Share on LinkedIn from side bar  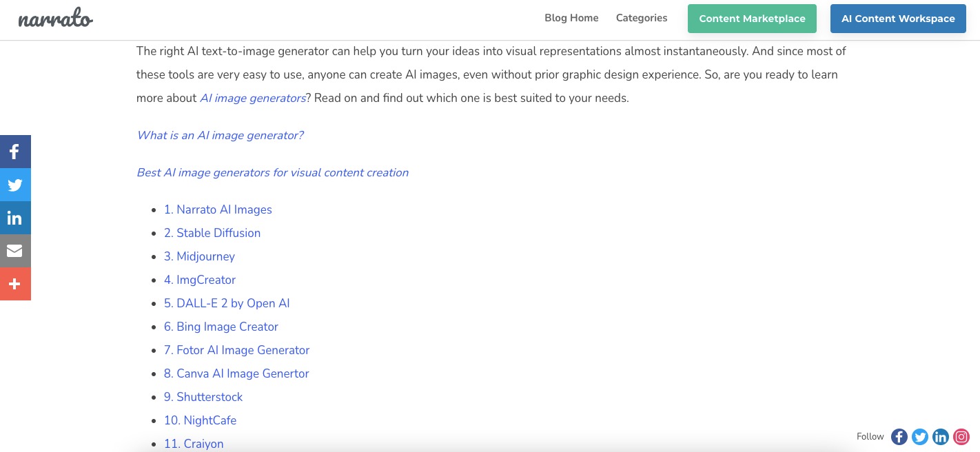pyautogui.click(x=15, y=218)
